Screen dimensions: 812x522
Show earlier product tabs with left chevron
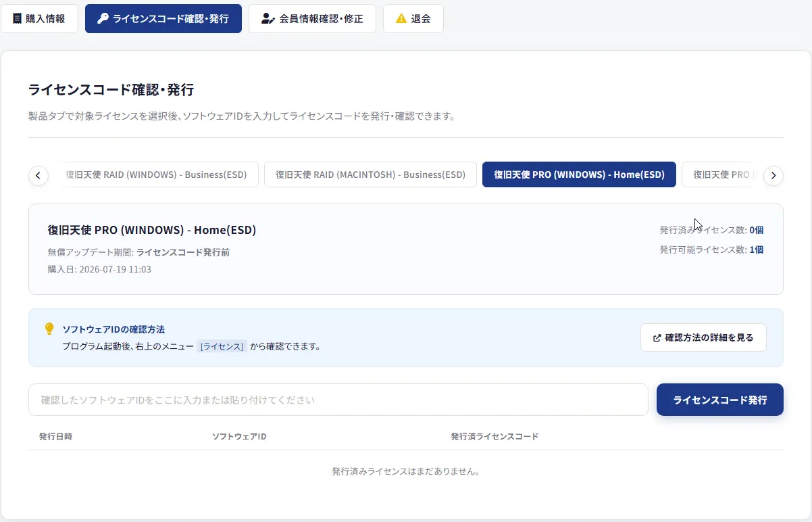[x=39, y=176]
